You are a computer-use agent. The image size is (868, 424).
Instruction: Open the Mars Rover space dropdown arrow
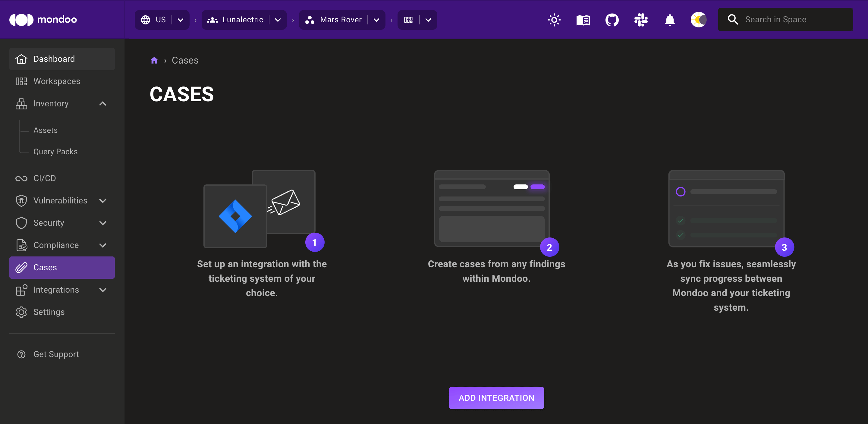point(376,20)
